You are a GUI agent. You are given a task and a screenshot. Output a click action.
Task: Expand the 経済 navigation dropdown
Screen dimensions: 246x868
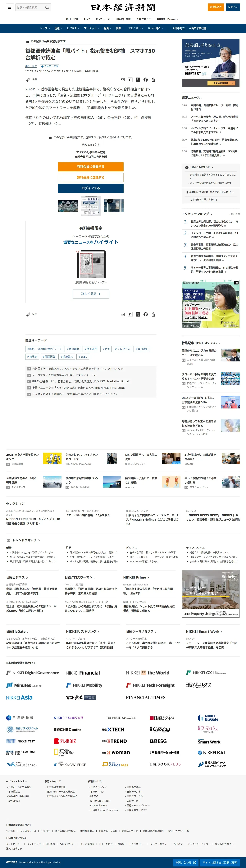coord(108,28)
